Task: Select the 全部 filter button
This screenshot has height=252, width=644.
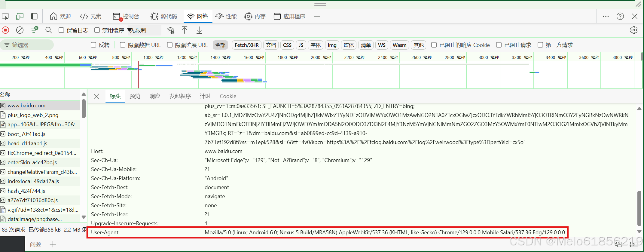Action: (x=220, y=45)
